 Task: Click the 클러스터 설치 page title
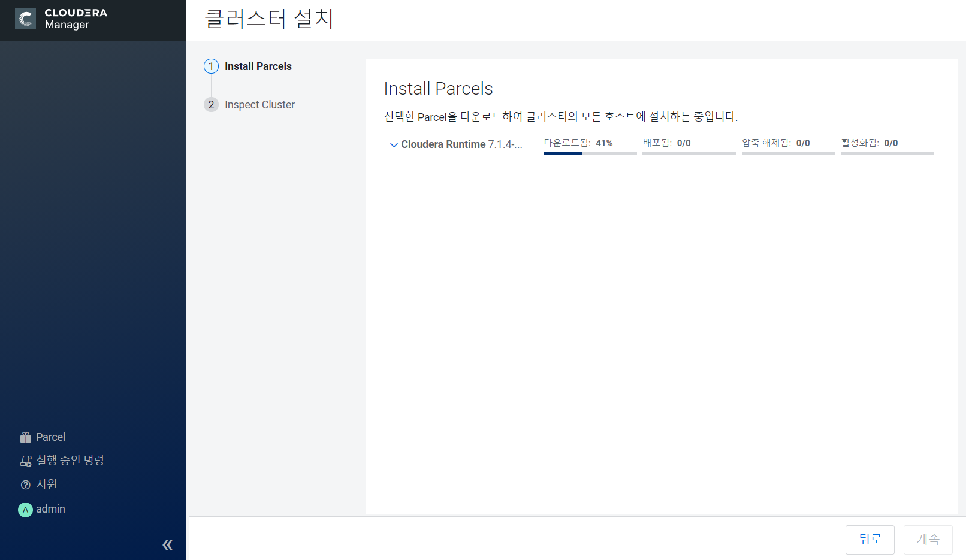[x=268, y=19]
